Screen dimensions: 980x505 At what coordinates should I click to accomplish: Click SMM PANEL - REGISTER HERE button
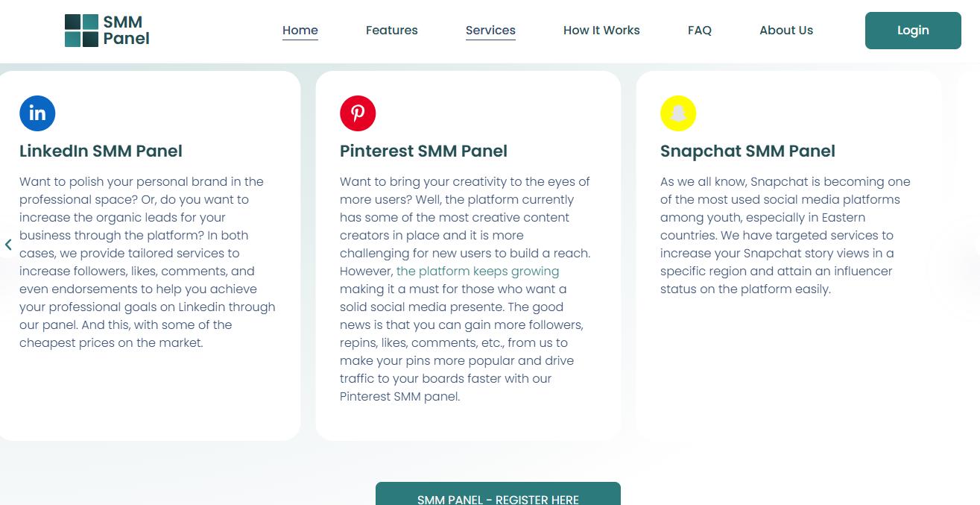(498, 497)
